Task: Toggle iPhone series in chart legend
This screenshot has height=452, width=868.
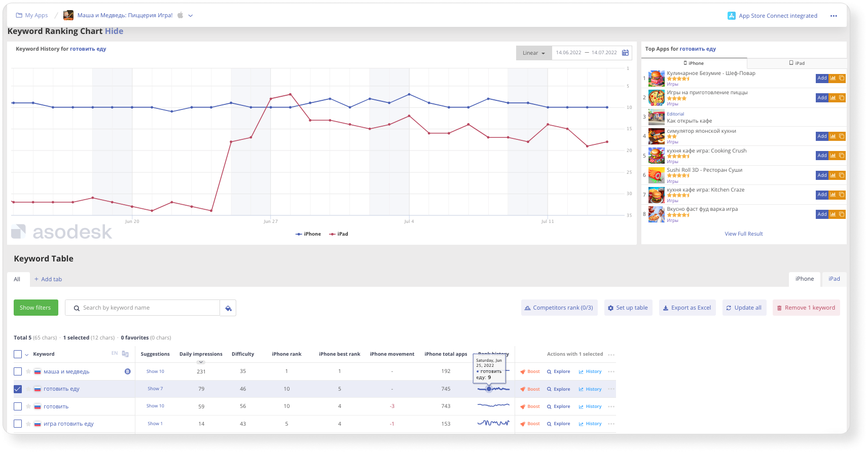Action: [x=308, y=234]
